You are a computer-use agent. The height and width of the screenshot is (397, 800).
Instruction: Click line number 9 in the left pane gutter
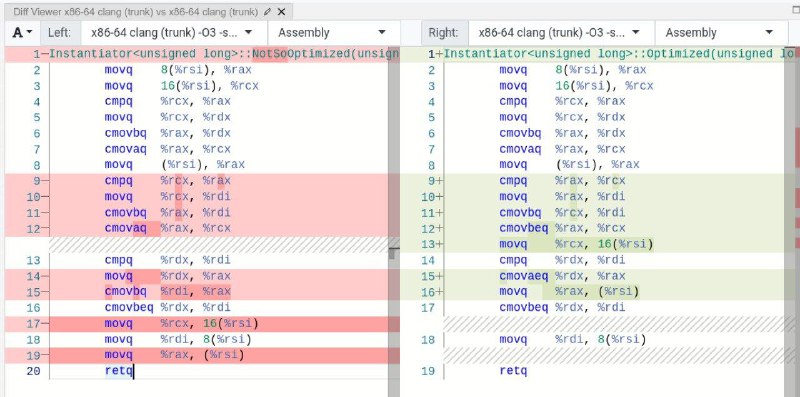[x=36, y=181]
